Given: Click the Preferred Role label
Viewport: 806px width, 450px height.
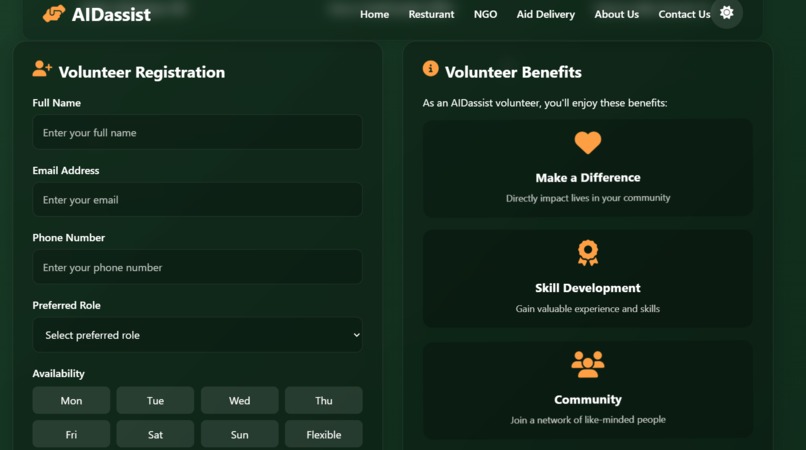Looking at the screenshot, I should (x=66, y=305).
